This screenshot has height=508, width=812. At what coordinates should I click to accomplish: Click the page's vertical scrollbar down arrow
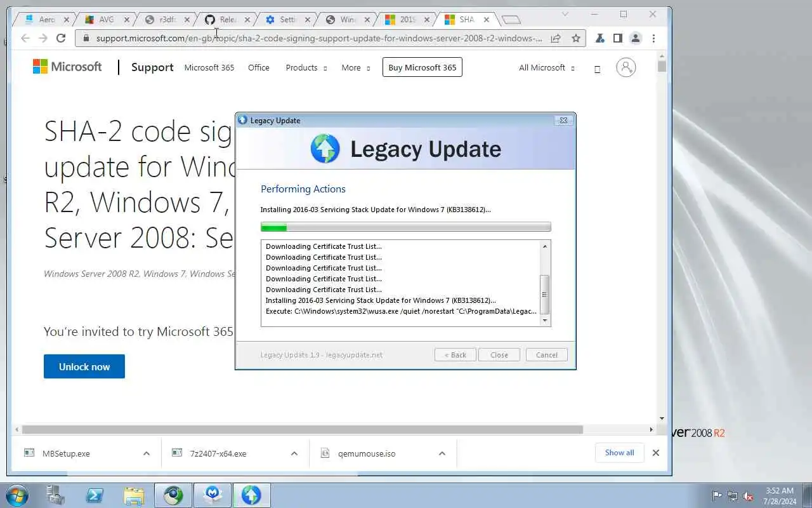(662, 418)
